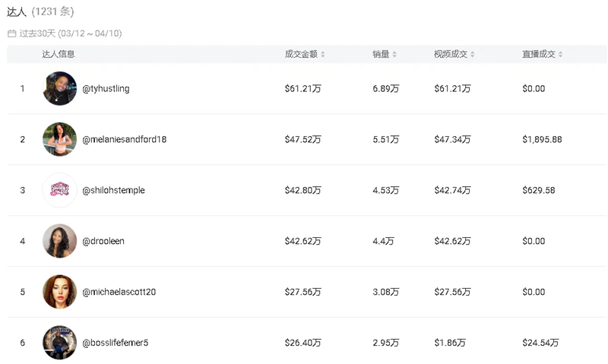Select the pink @shilohstemple logo avatar
Screen dimensions: 608x364
[x=59, y=190]
